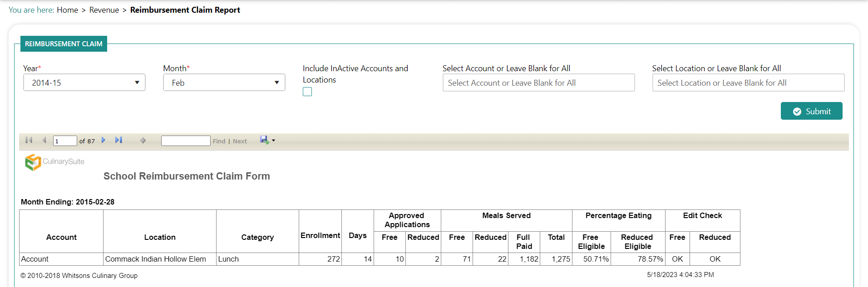The height and width of the screenshot is (287, 868).
Task: Expand the export format dropdown arrow
Action: click(x=273, y=141)
